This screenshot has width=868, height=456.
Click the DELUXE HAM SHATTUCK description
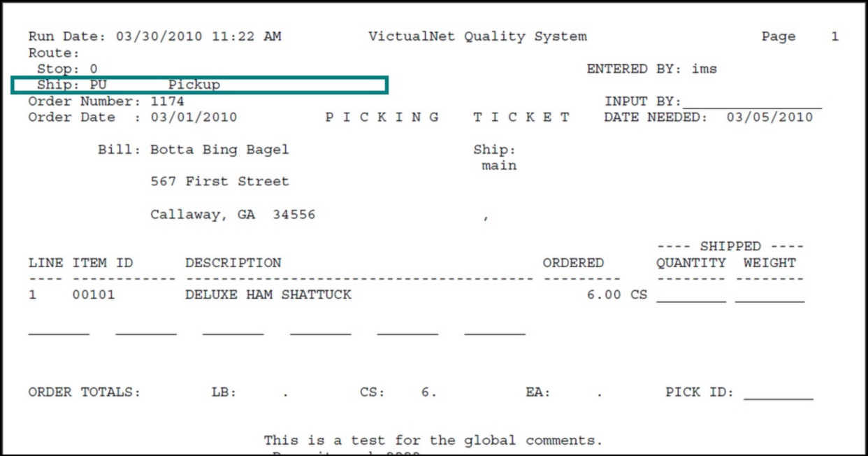coord(268,295)
